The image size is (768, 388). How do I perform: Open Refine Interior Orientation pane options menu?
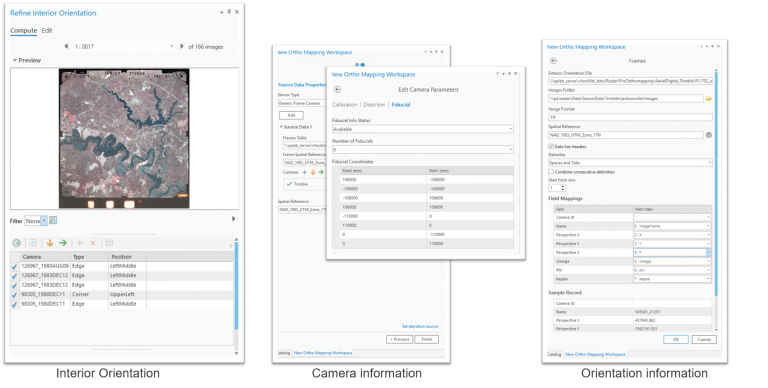point(221,12)
